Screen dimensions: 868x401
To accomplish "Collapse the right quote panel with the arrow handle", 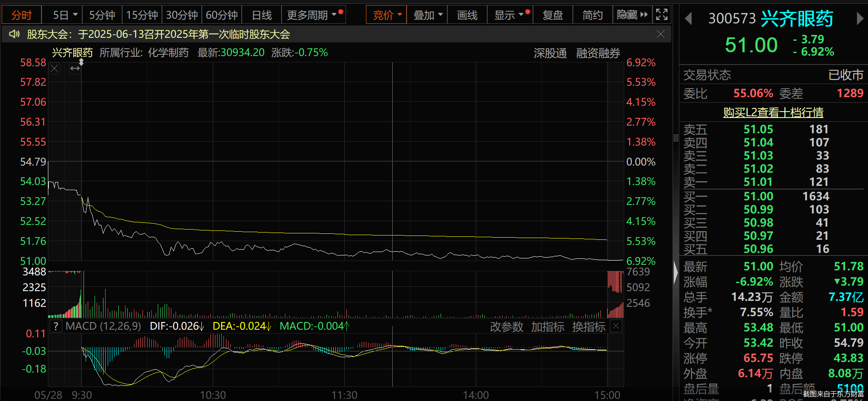I will 675,272.
